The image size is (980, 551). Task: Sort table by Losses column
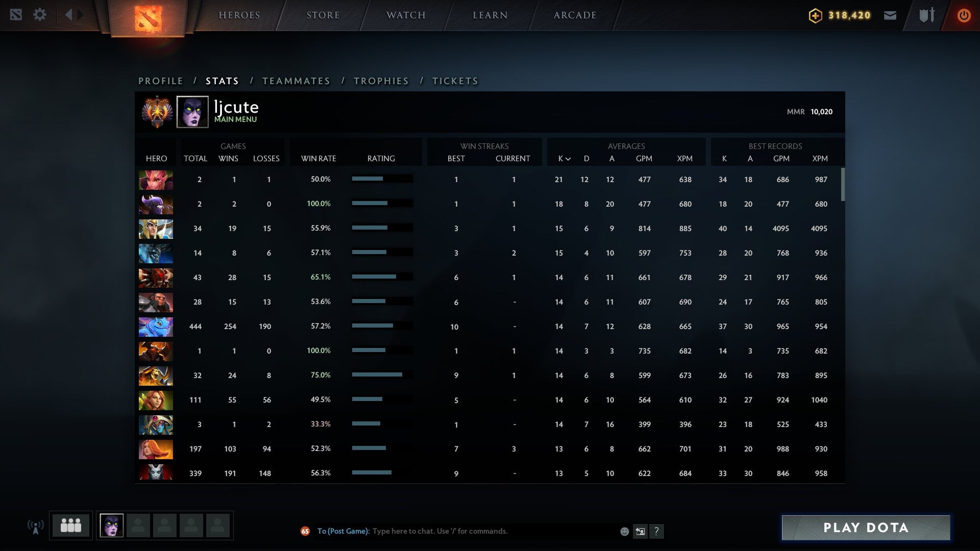click(266, 159)
